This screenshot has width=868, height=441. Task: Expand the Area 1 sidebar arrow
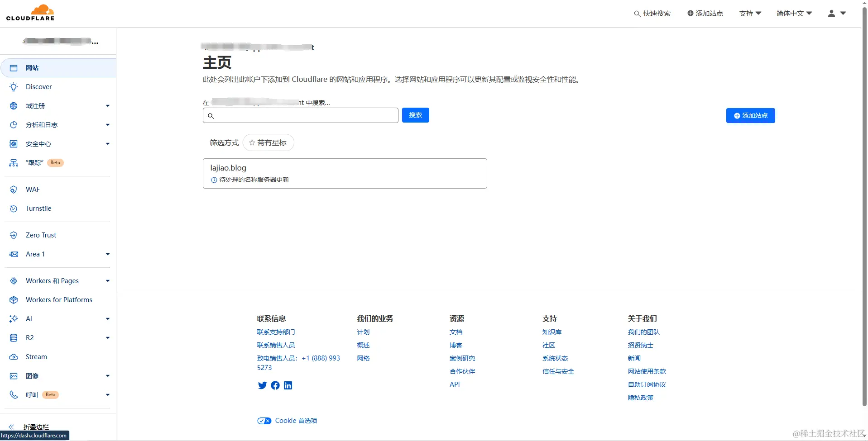(x=108, y=254)
